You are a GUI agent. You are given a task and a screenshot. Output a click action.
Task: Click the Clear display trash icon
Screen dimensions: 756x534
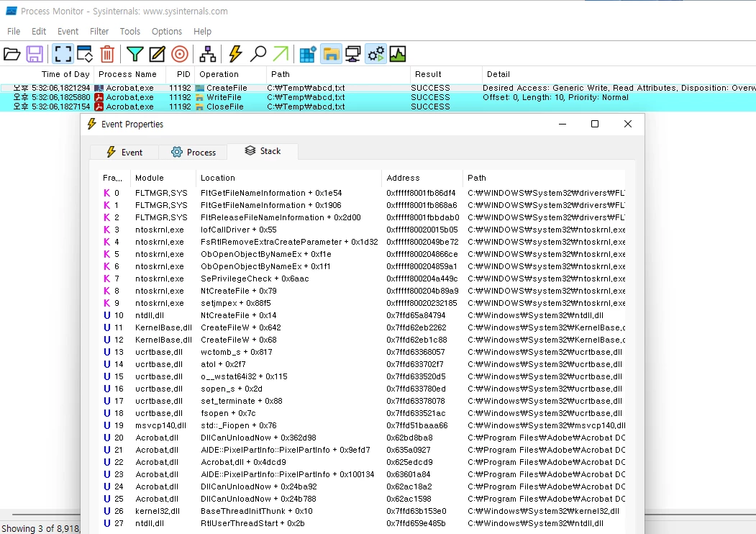click(x=107, y=54)
